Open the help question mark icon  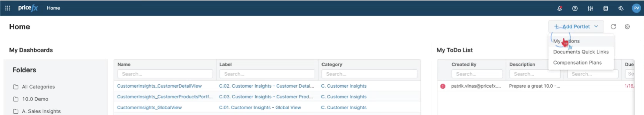click(575, 8)
